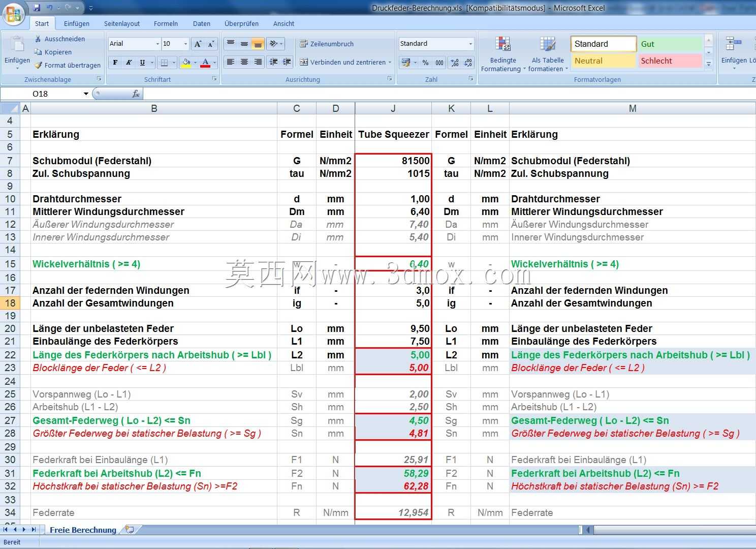The height and width of the screenshot is (549, 756).
Task: Apply the Standard cell style
Action: tap(604, 44)
